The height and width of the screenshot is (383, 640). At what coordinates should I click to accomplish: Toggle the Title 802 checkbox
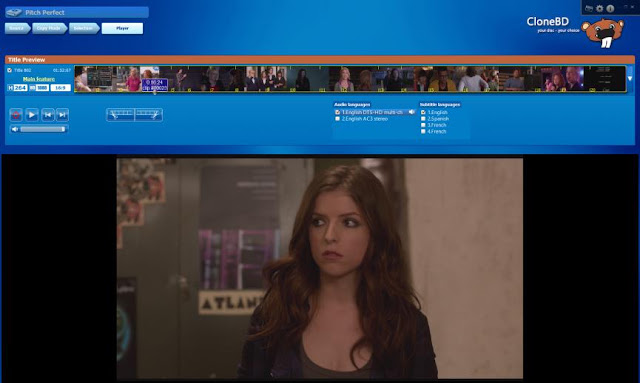pyautogui.click(x=9, y=70)
